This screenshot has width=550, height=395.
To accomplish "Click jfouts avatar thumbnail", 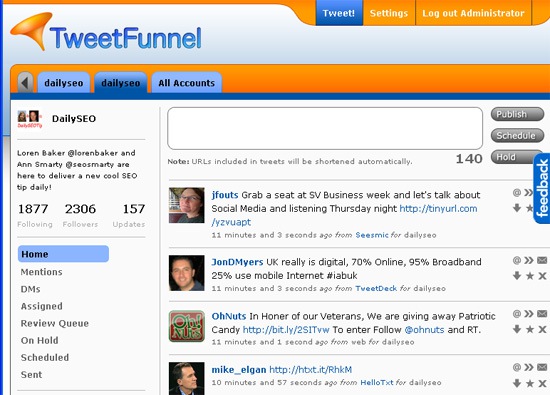I will click(x=187, y=205).
